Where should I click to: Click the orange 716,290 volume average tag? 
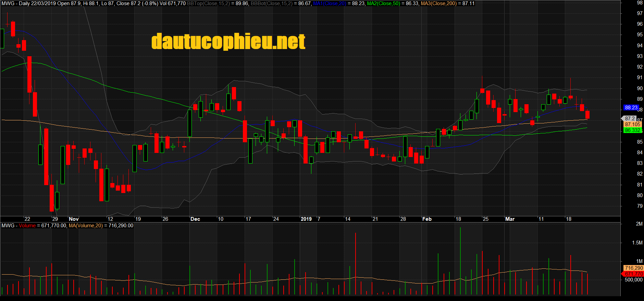(633, 268)
